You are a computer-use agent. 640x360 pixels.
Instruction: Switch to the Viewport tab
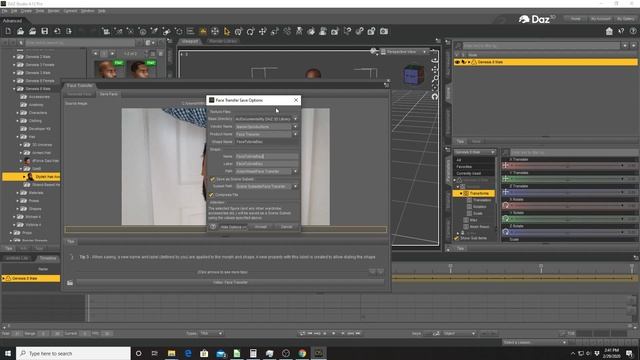[x=190, y=41]
